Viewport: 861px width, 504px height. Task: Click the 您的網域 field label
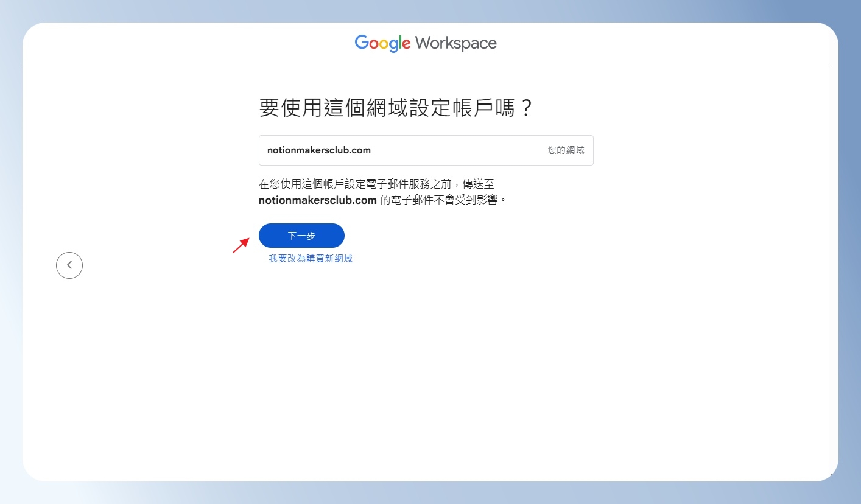point(566,150)
